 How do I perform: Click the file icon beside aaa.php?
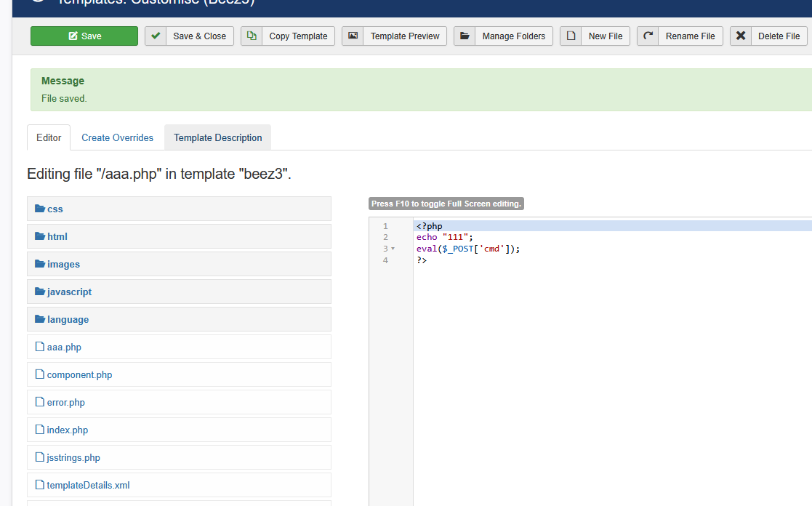click(40, 348)
